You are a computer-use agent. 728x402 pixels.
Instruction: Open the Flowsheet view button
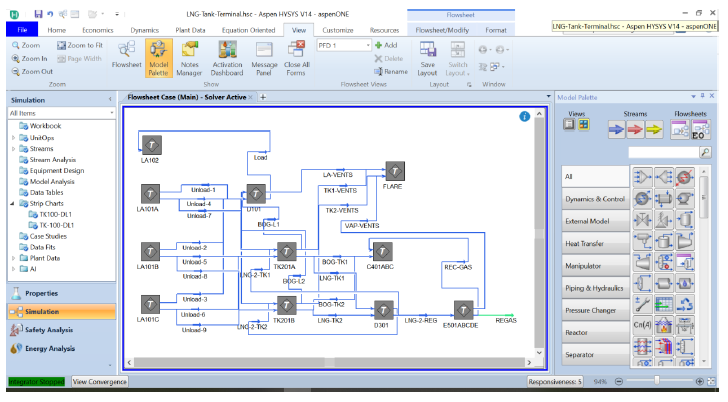click(x=126, y=55)
